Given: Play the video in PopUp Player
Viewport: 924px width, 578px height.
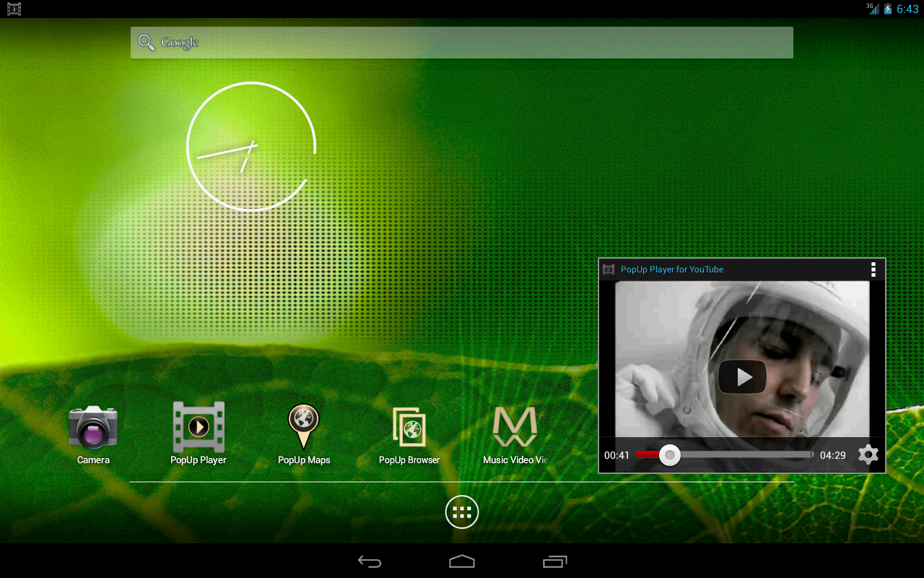Looking at the screenshot, I should [742, 376].
